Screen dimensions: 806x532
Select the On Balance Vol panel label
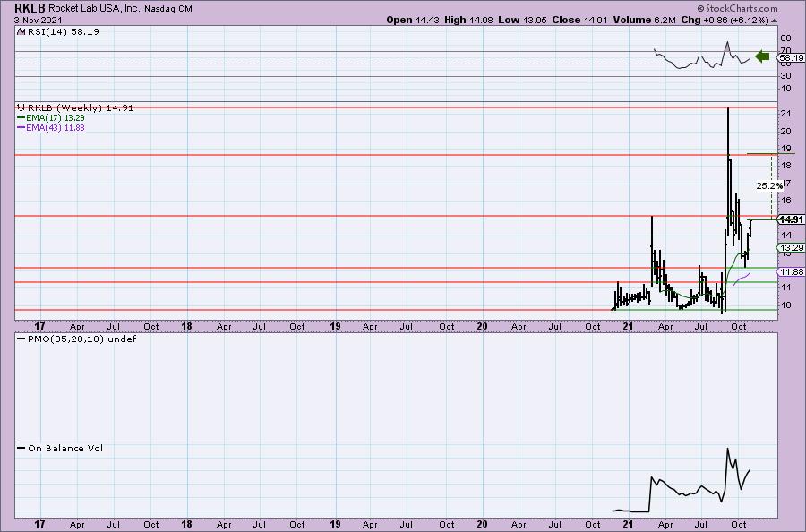tap(65, 448)
